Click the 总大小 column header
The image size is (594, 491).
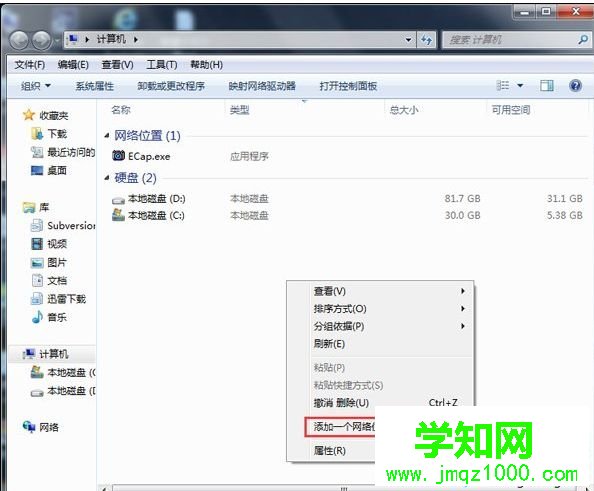[404, 110]
